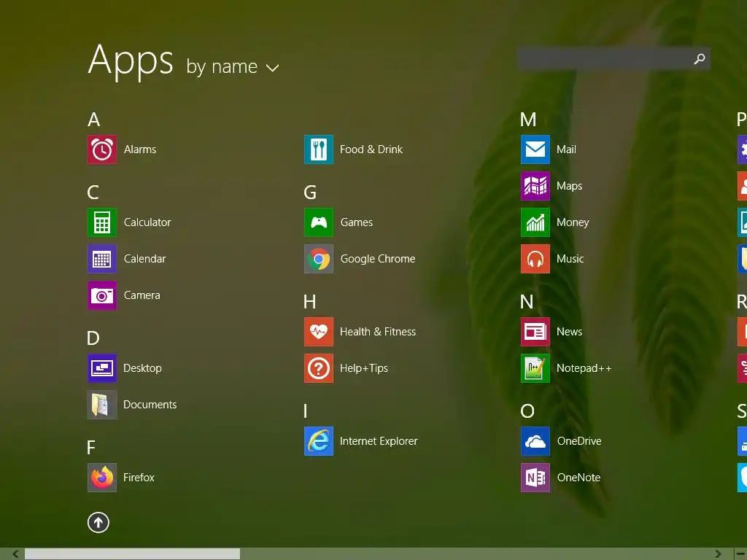
Task: Click the 'Desktop' app label
Action: [142, 368]
